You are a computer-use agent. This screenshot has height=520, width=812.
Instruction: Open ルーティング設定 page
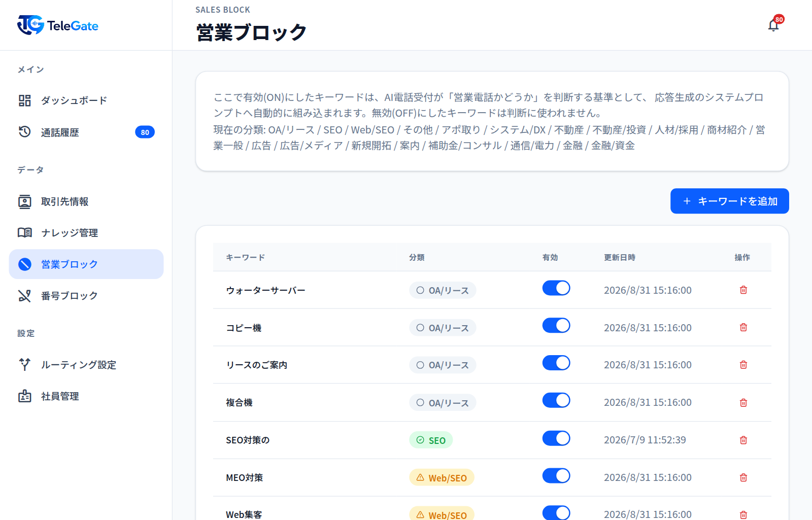pos(86,364)
